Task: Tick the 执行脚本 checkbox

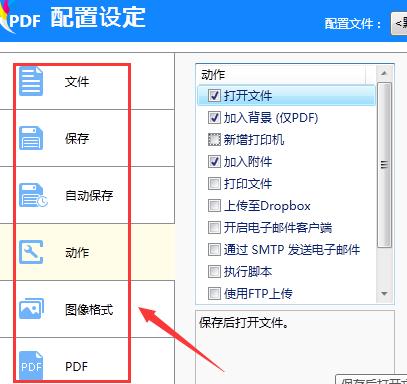Action: click(214, 272)
